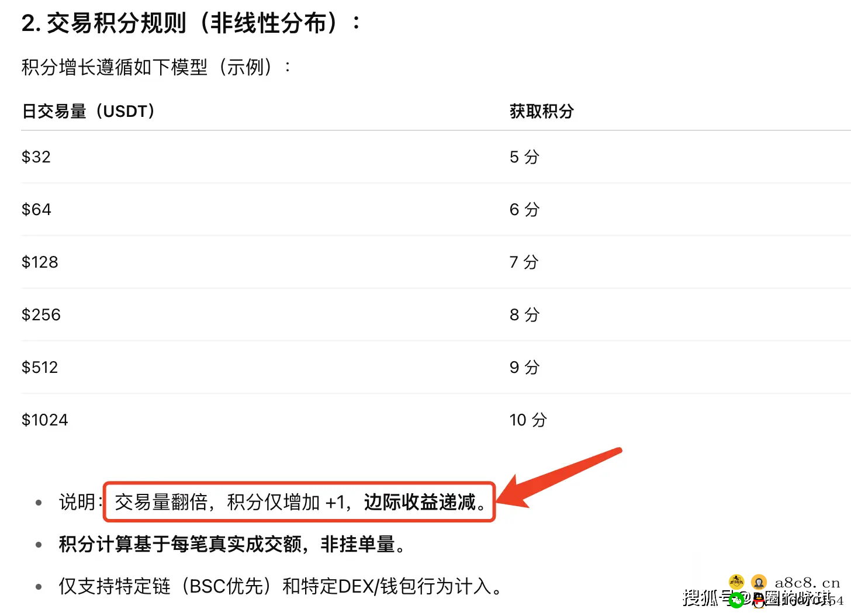Screen dimensions: 851x616
Task: Click the red-boxed 交易量翻倍 note
Action: pyautogui.click(x=299, y=502)
